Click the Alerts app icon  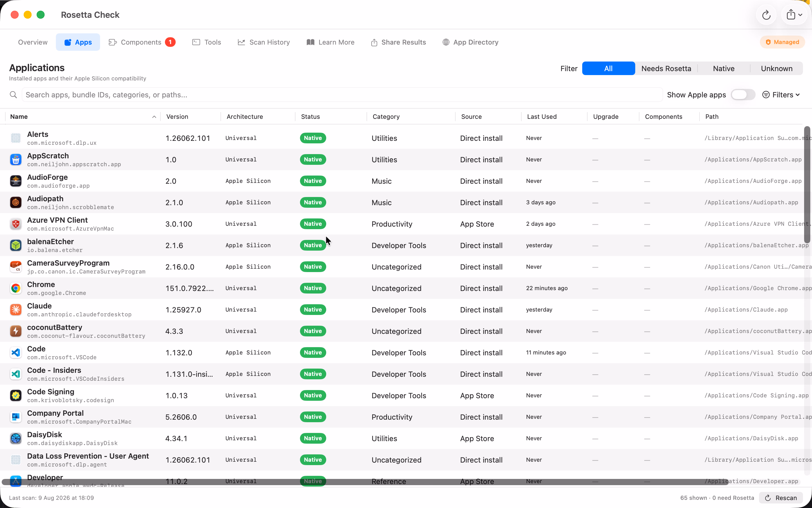[16, 138]
